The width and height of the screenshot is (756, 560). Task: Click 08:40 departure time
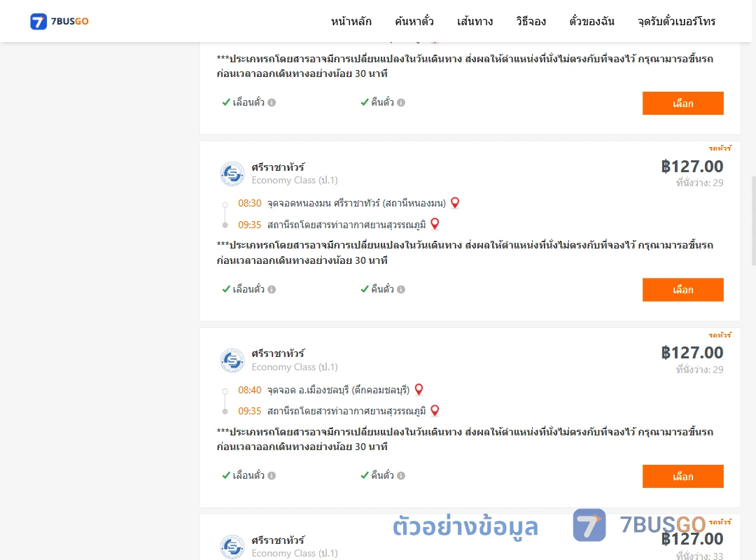249,390
